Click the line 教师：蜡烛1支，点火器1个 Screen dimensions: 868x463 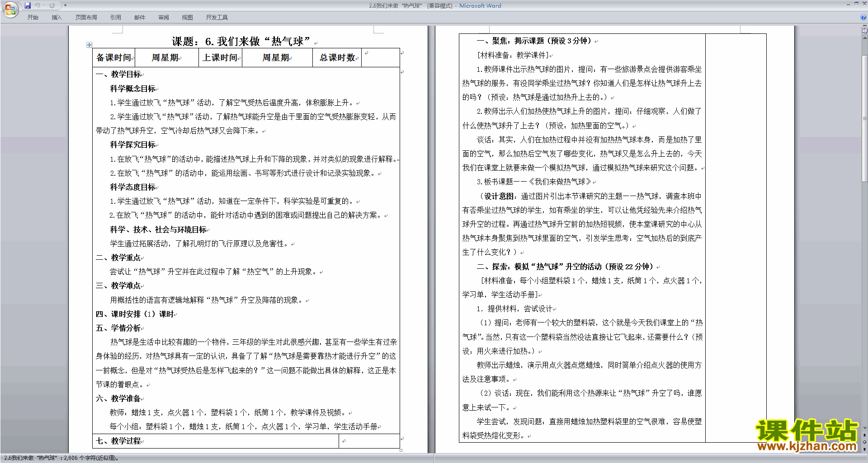point(228,412)
